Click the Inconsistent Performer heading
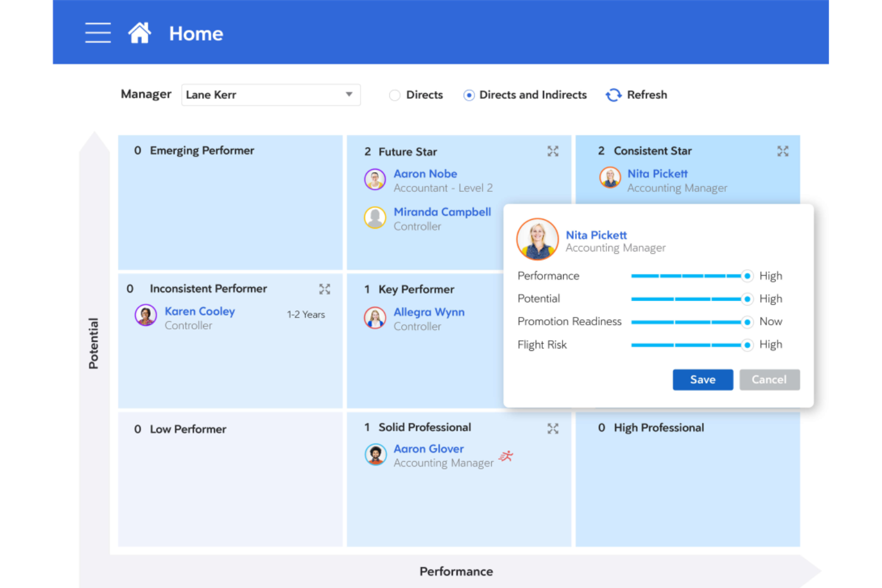The image size is (882, 588). click(208, 289)
